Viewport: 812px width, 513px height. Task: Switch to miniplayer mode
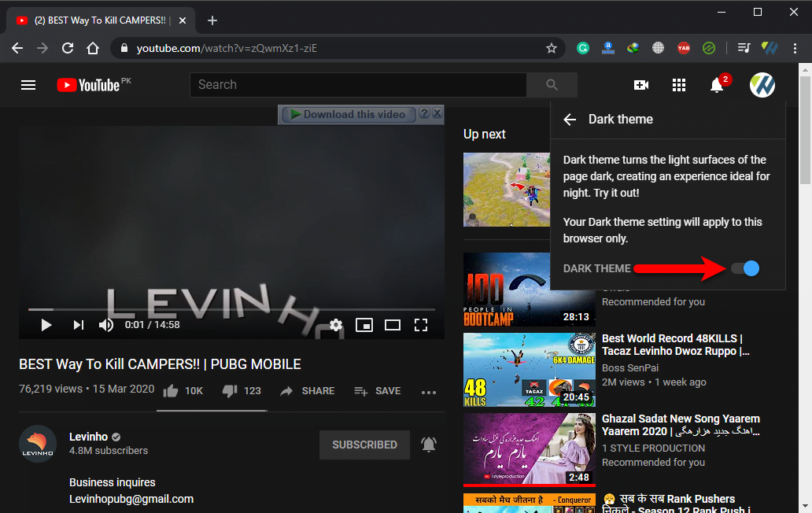tap(364, 325)
